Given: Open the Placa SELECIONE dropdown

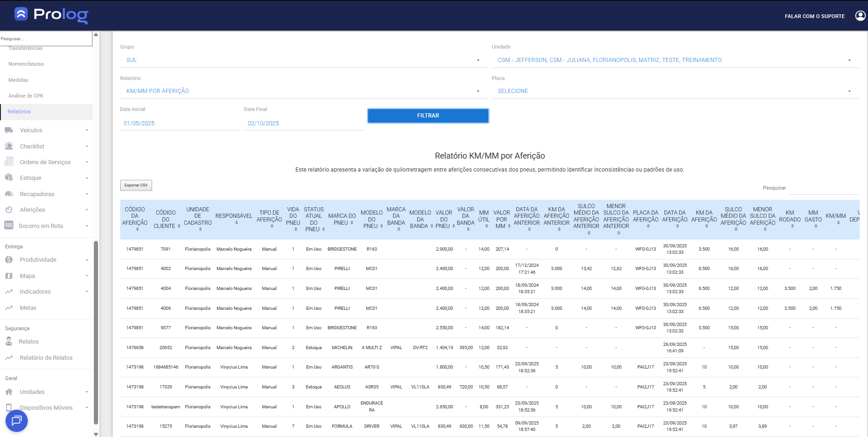Looking at the screenshot, I should (675, 91).
